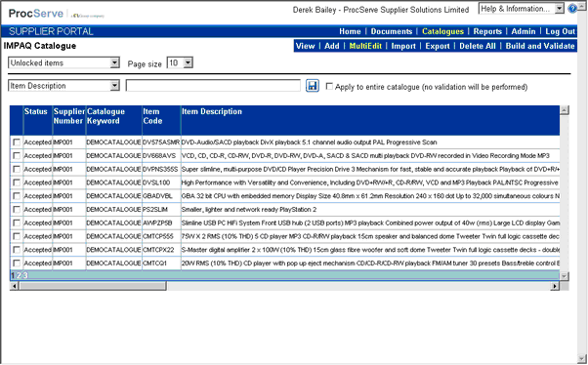This screenshot has height=365, width=588.
Task: Open the Documents menu
Action: coord(392,31)
